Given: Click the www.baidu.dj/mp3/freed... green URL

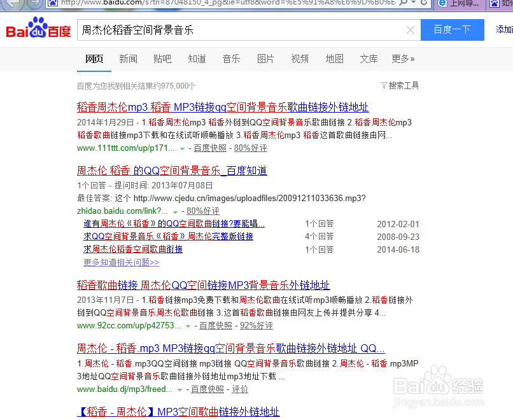Looking at the screenshot, I should coord(125,389).
